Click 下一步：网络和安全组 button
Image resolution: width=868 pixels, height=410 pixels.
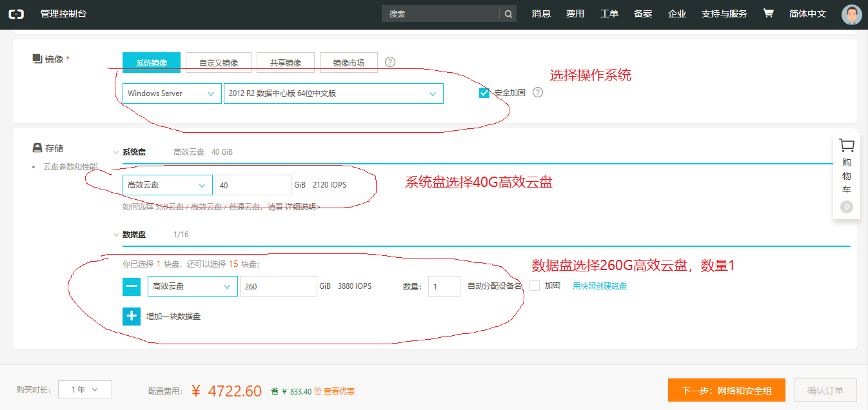tap(726, 390)
